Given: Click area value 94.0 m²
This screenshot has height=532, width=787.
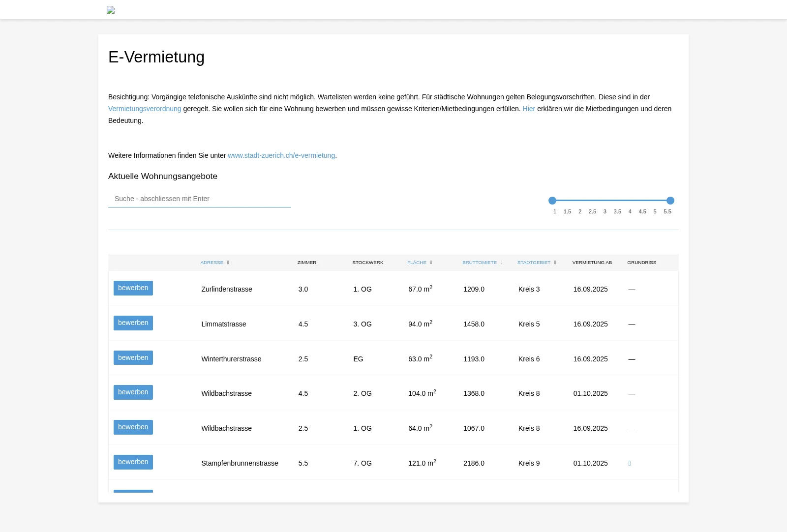Looking at the screenshot, I should (x=420, y=324).
